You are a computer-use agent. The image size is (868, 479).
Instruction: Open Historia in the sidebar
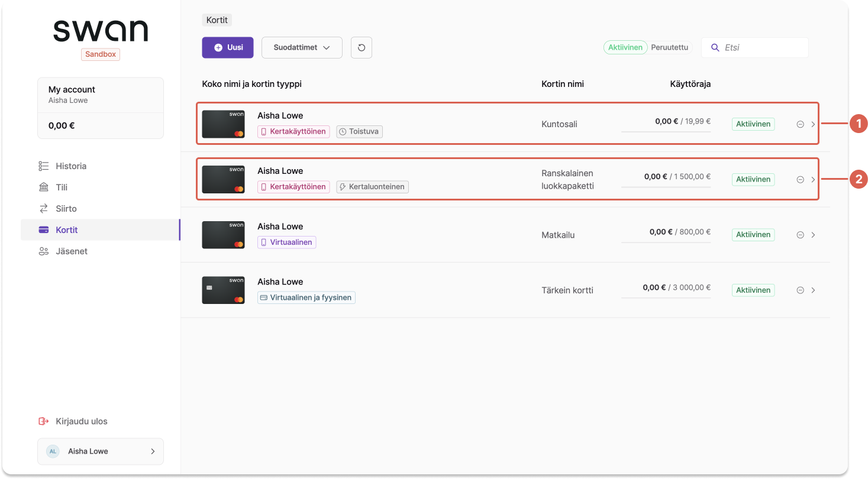(x=100, y=166)
